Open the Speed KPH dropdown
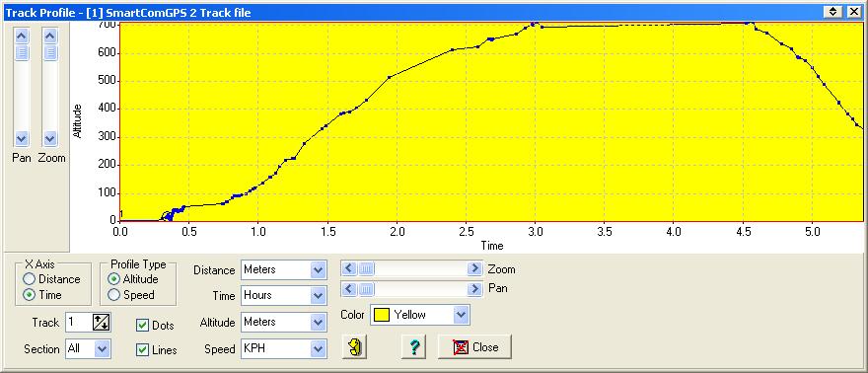This screenshot has width=868, height=373. point(318,349)
